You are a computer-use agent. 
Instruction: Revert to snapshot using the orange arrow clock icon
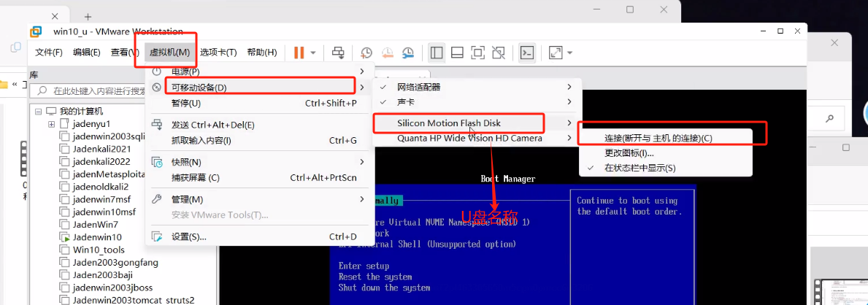click(x=387, y=53)
